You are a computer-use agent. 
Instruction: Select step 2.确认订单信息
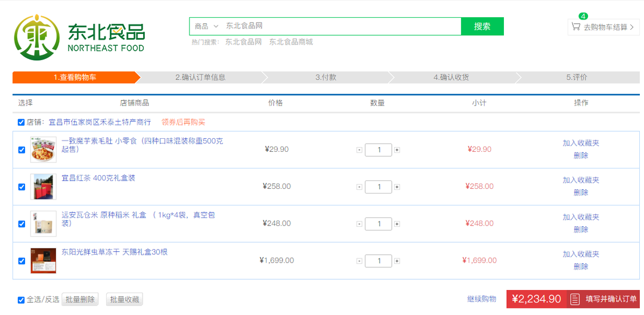click(x=200, y=77)
